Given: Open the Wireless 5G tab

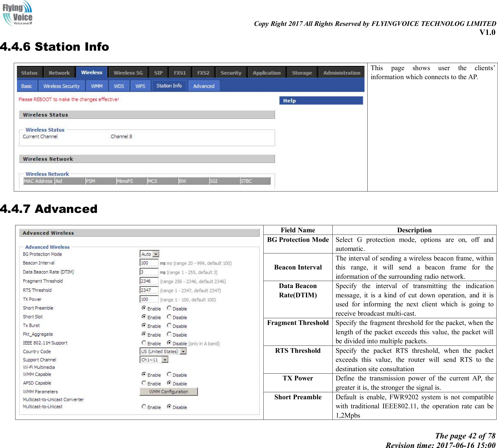Looking at the screenshot, I should (x=128, y=72).
